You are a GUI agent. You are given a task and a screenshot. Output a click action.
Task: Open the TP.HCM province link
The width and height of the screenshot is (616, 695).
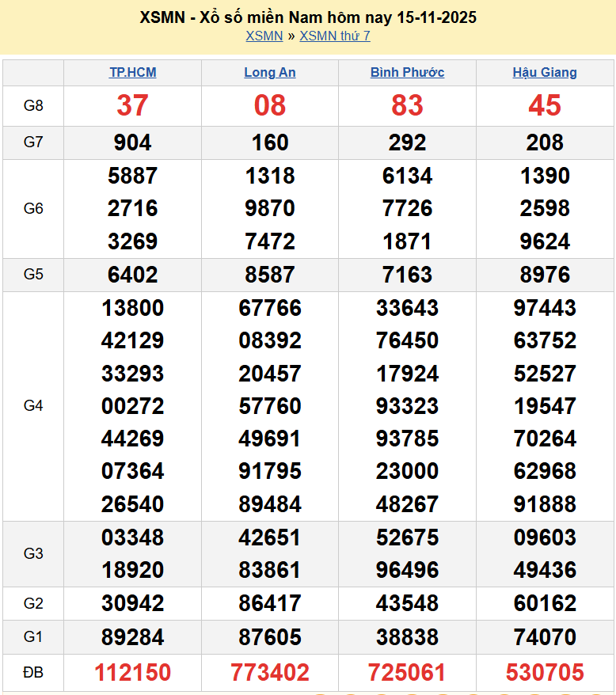(132, 72)
